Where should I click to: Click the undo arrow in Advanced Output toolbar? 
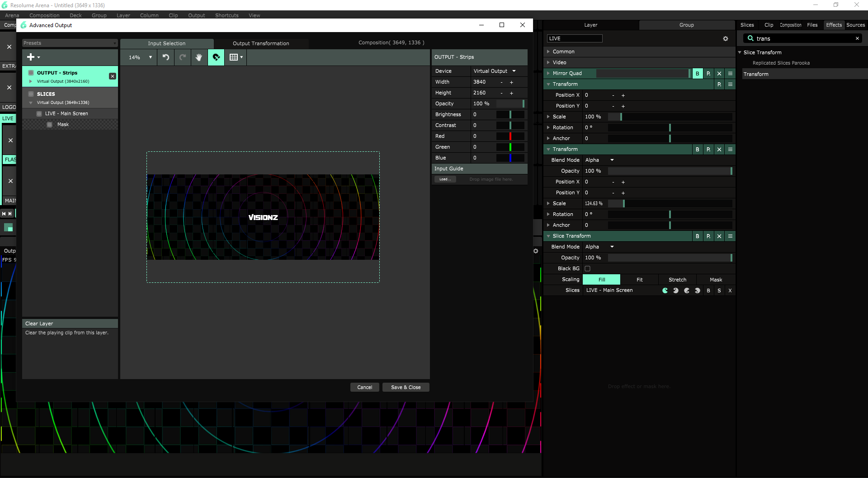point(166,57)
